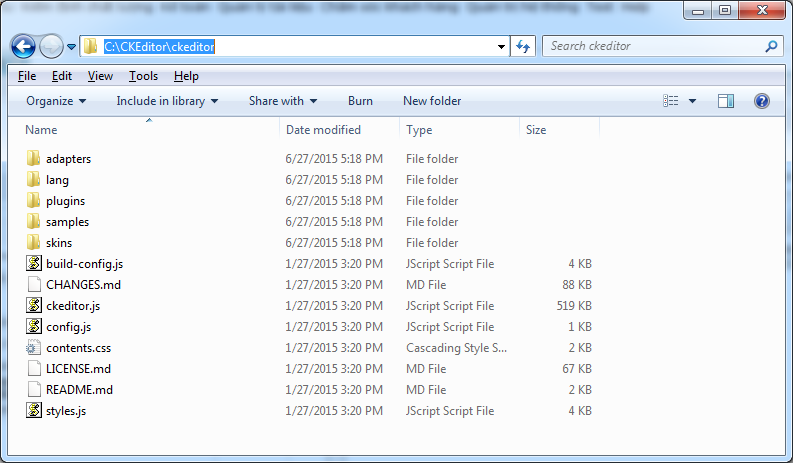Open the view options dropdown arrow
This screenshot has height=463, width=793.
click(x=692, y=101)
